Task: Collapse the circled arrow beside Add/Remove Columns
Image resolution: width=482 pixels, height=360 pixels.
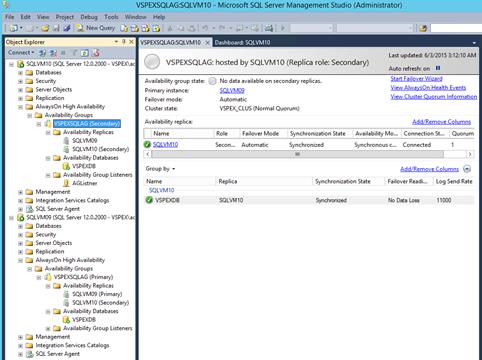Action: tap(467, 169)
